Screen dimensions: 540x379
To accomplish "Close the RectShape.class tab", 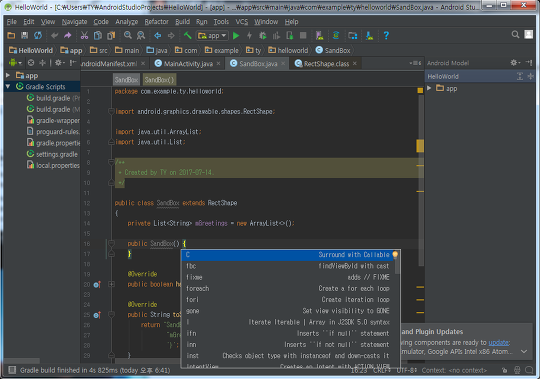I will [355, 63].
